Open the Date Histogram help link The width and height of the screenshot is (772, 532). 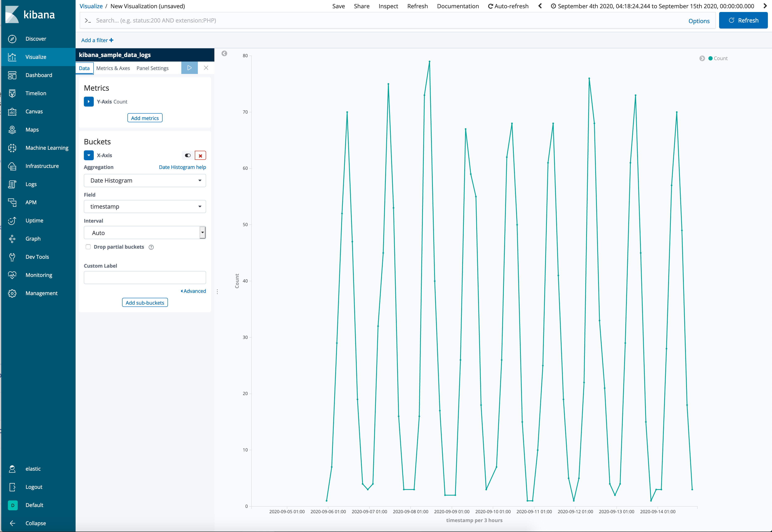[182, 167]
